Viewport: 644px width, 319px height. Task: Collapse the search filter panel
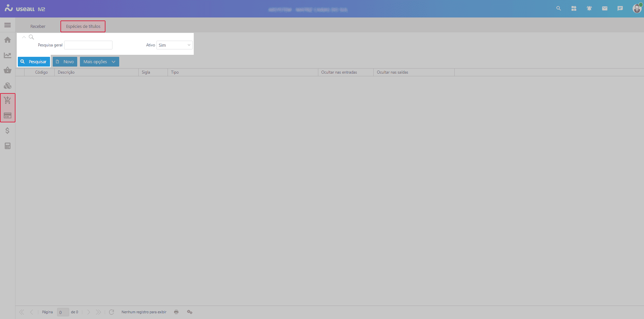[x=24, y=37]
